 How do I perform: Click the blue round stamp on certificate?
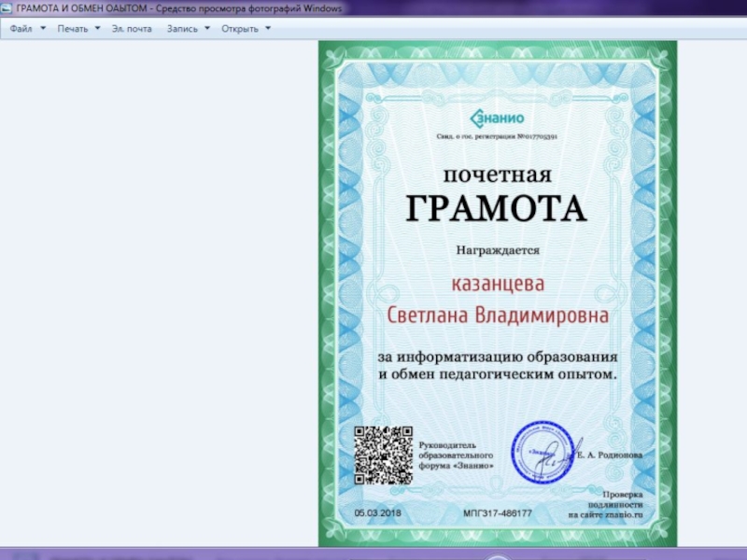(543, 452)
